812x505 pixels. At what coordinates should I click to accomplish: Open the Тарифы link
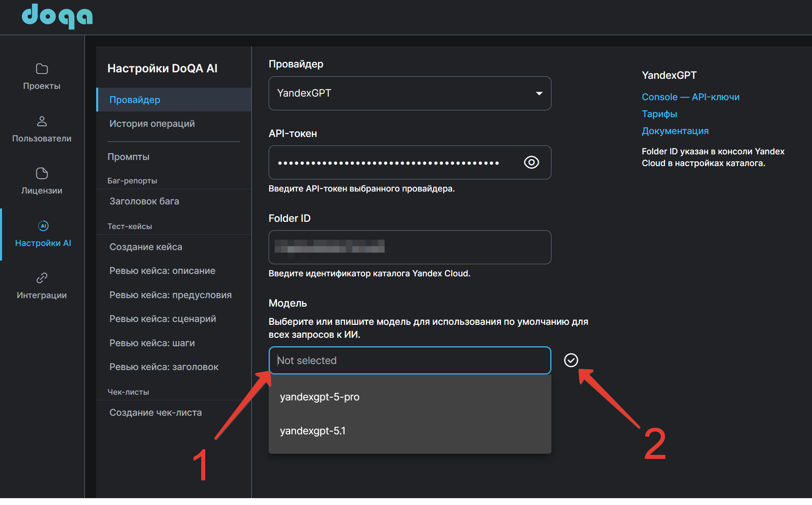click(x=660, y=114)
